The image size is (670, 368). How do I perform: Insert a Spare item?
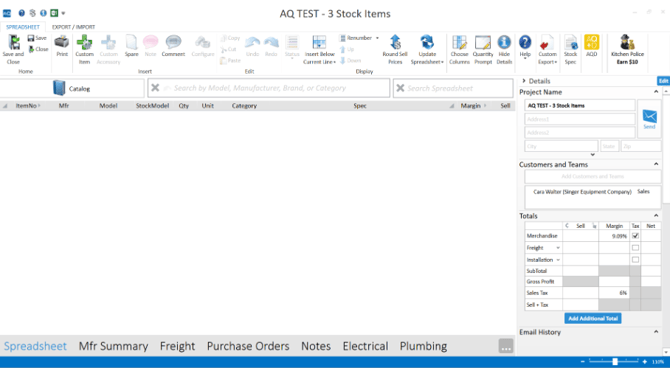(x=132, y=46)
